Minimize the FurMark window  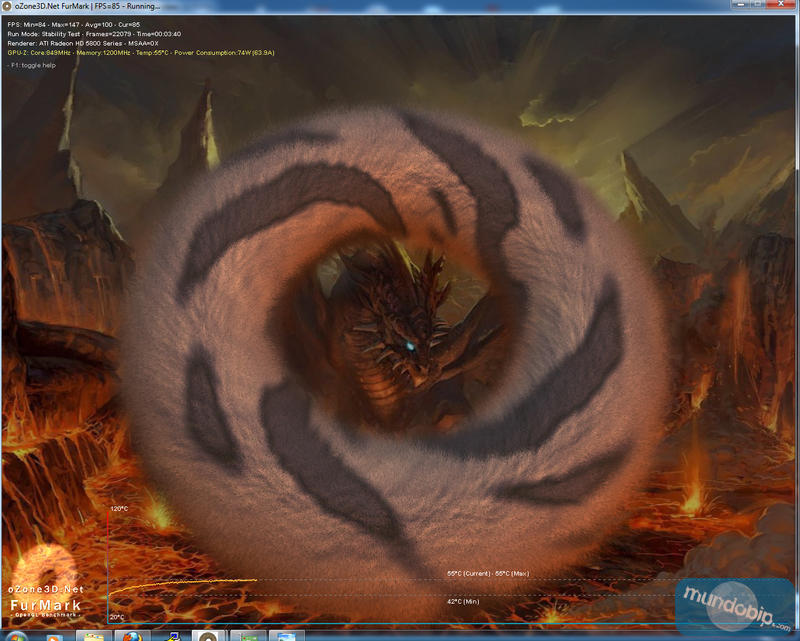coord(740,4)
